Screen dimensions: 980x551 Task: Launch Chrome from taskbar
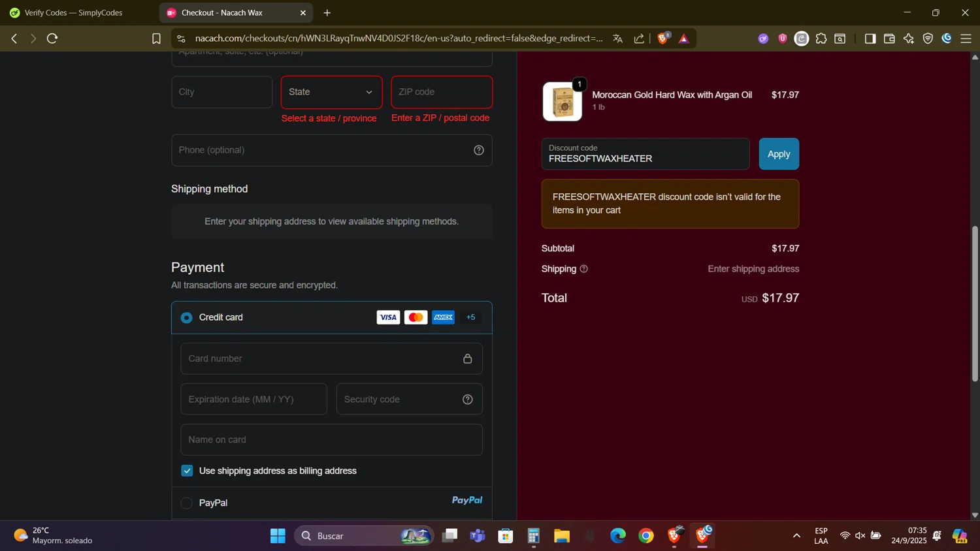(646, 536)
